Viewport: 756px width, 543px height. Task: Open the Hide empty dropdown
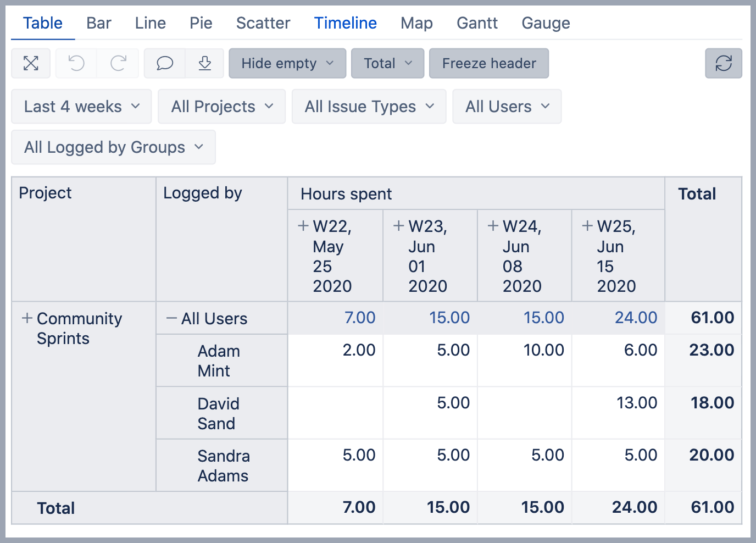pyautogui.click(x=287, y=63)
